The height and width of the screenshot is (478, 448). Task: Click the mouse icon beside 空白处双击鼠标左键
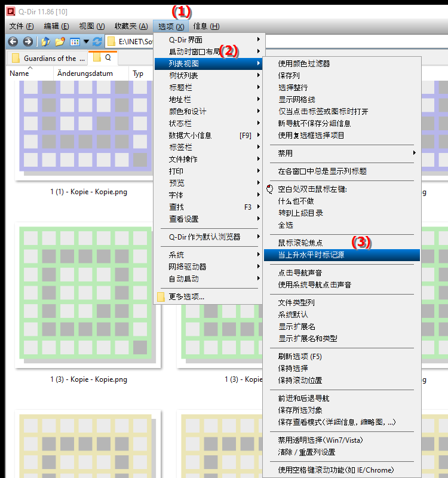[270, 189]
